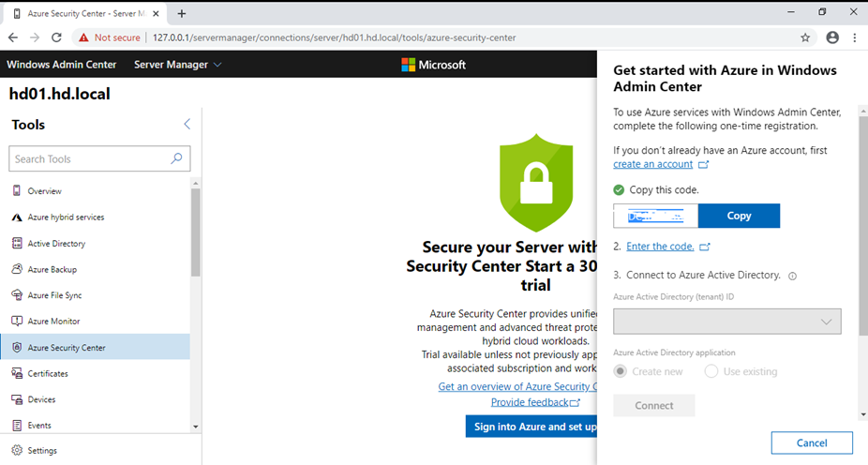Click the tools list scrollbar thumb
This screenshot has height=465, width=868.
tap(195, 232)
